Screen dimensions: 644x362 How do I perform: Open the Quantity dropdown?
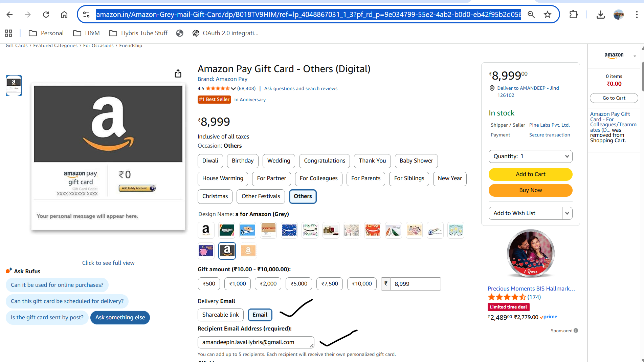530,156
